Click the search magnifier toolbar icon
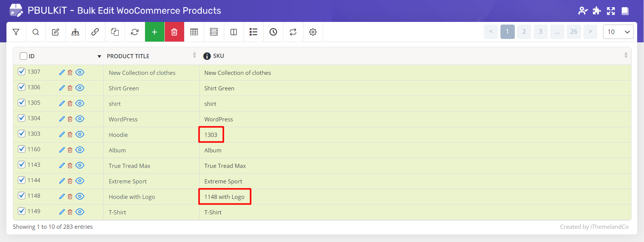 36,32
